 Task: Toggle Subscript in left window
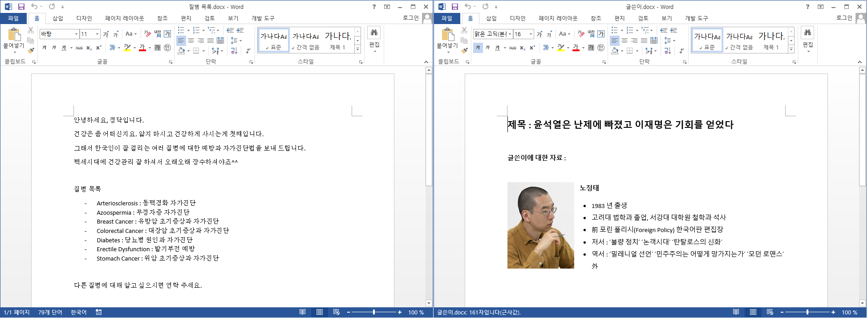(x=89, y=48)
